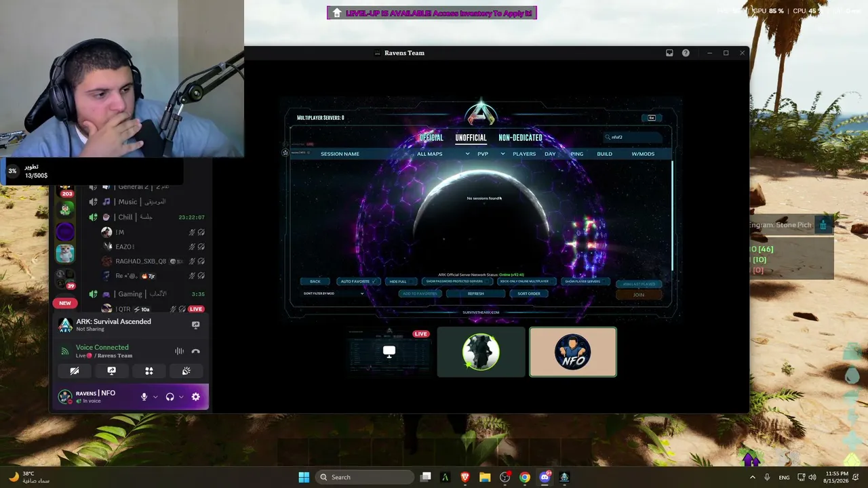Open server folder with 39 badge

[65, 279]
